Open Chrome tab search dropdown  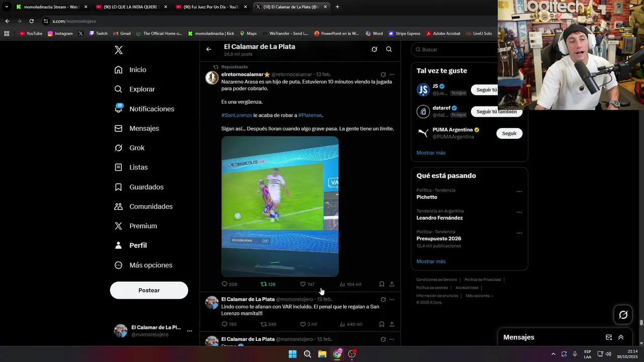click(7, 7)
